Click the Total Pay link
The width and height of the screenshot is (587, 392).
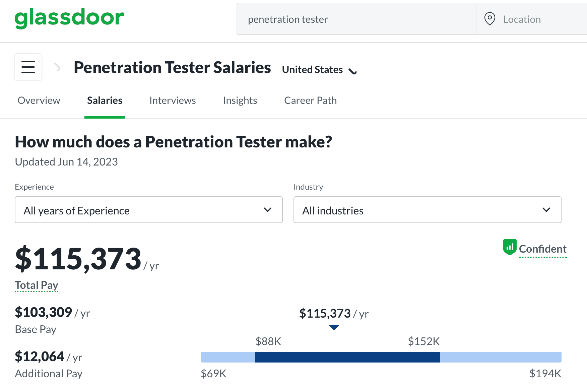click(37, 285)
